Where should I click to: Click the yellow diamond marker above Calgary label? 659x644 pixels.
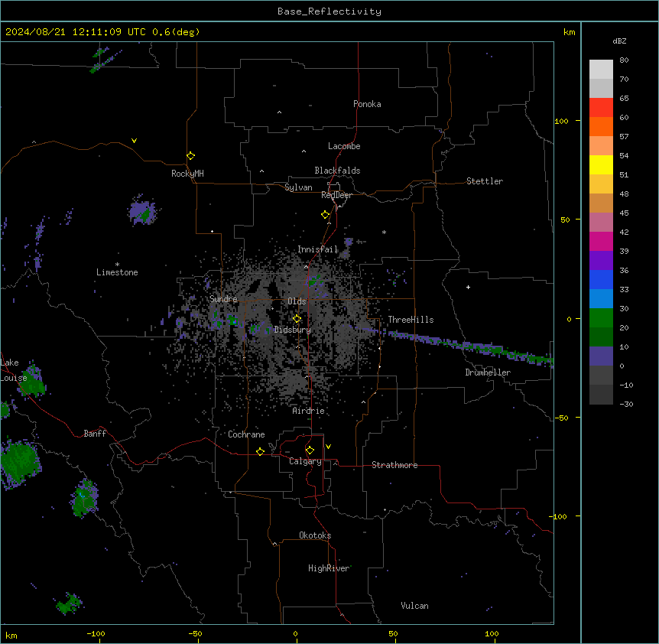[x=310, y=450]
